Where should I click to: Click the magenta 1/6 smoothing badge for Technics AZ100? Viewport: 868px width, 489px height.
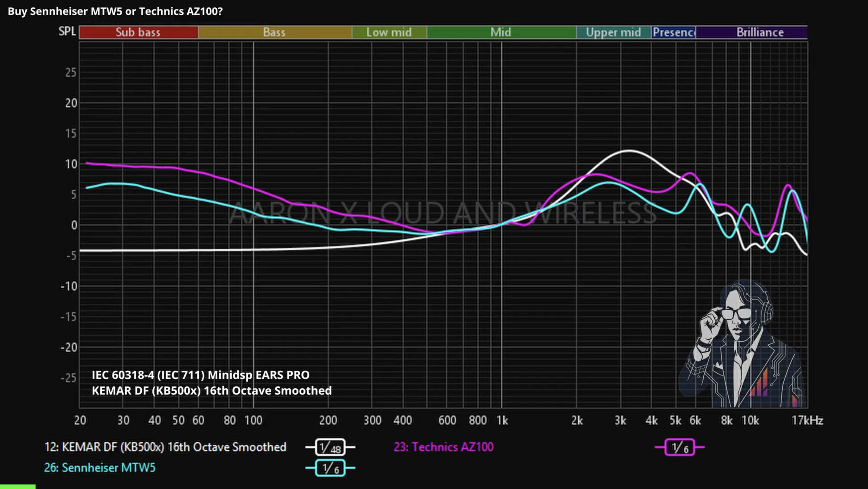tap(679, 447)
